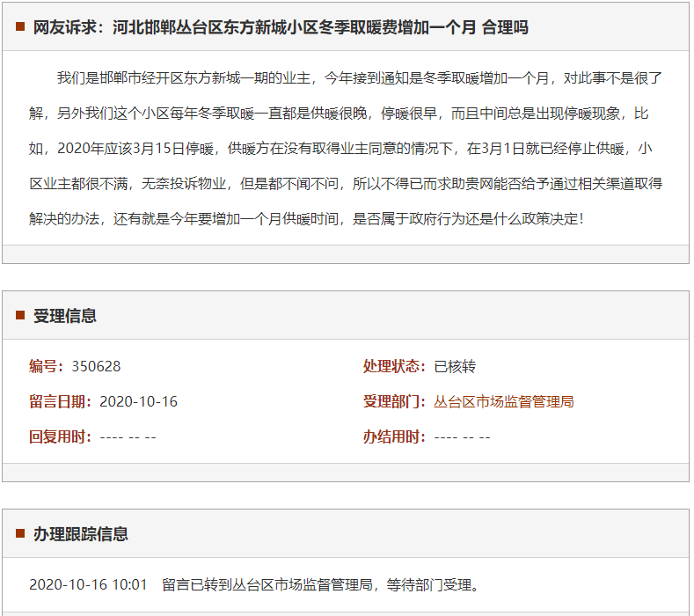This screenshot has width=694, height=616.
Task: Click the 留言日期 value 2020-10-16
Action: [138, 401]
